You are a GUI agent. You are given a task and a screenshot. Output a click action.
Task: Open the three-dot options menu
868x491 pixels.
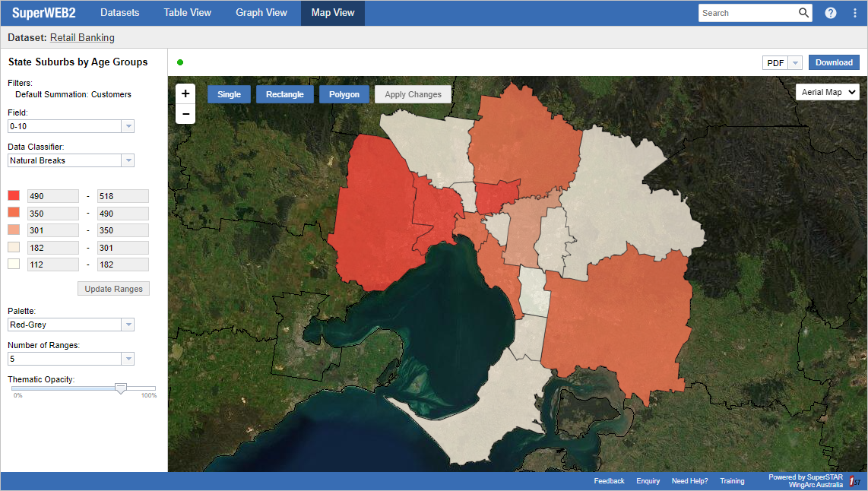(x=854, y=13)
